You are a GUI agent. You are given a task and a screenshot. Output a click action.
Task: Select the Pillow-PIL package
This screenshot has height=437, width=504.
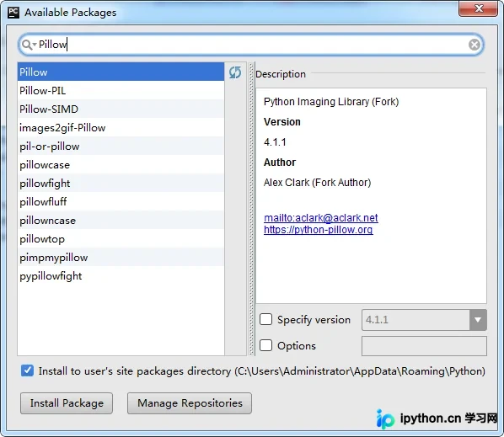pyautogui.click(x=121, y=91)
